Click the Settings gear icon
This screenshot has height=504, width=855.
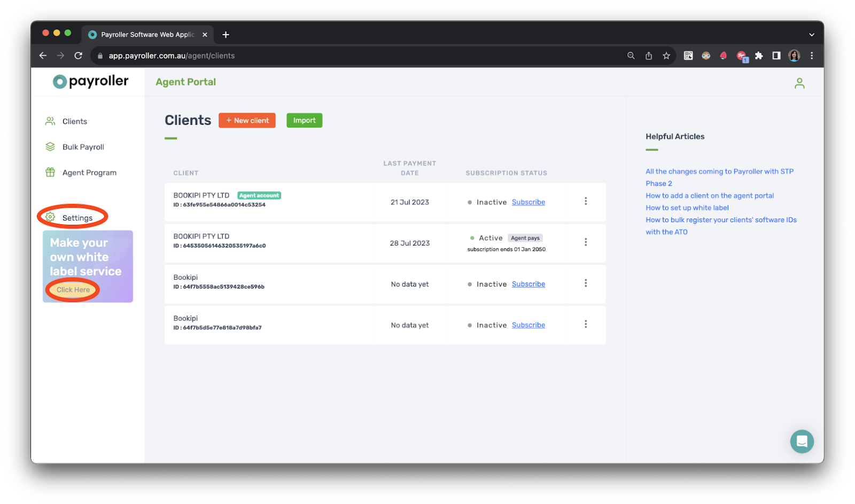[50, 217]
